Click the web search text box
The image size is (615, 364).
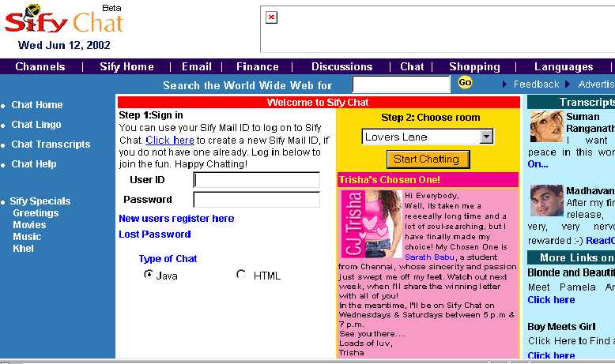click(401, 84)
